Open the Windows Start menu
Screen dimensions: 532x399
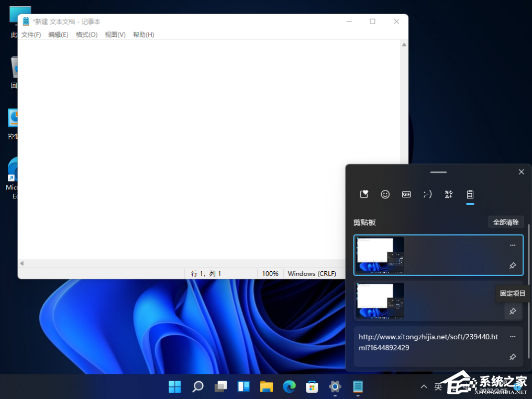click(x=175, y=386)
